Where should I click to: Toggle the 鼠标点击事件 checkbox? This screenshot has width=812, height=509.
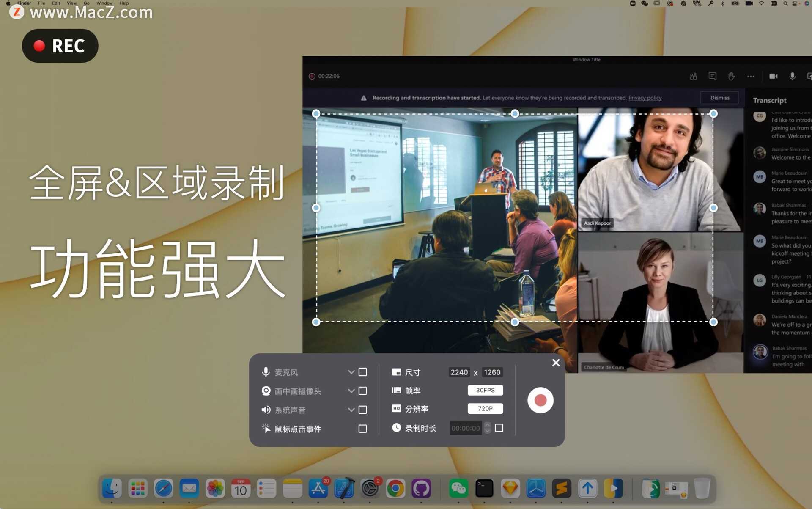click(x=362, y=428)
